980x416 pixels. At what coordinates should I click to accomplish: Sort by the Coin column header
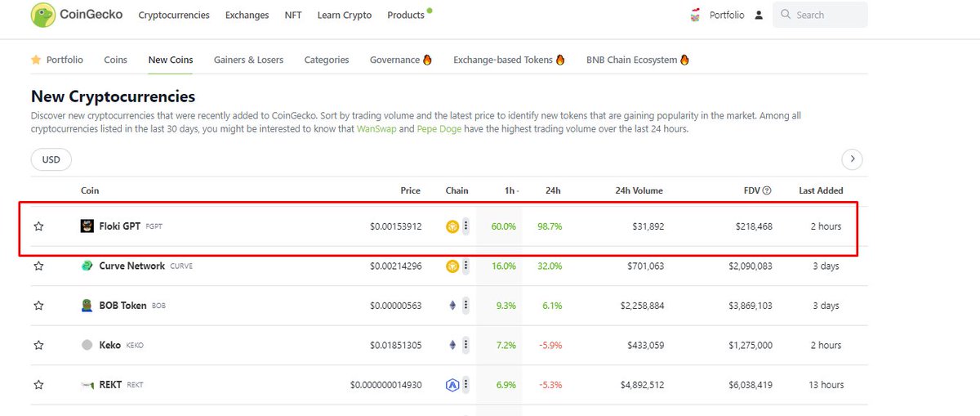[x=90, y=190]
